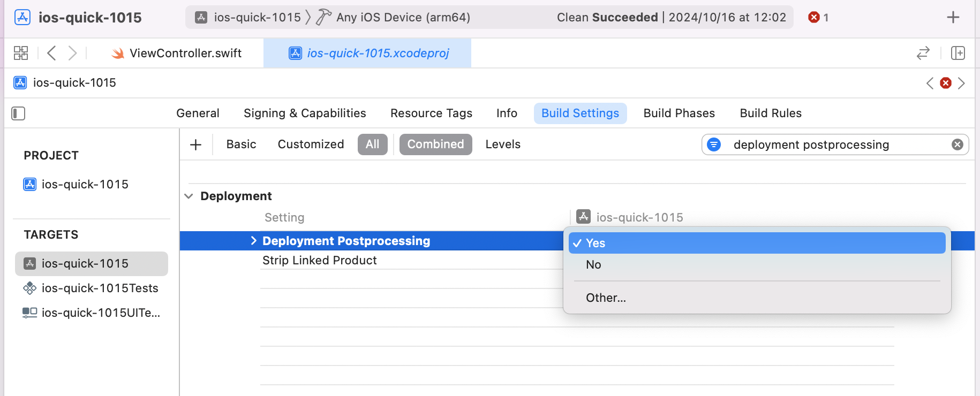Viewport: 980px width, 396px height.
Task: Clear the build settings search field
Action: 957,144
